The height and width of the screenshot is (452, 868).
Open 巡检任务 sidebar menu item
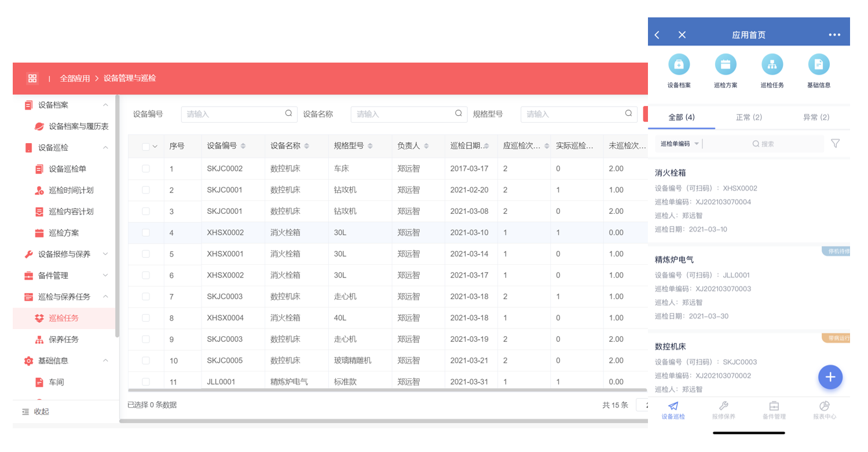click(x=64, y=318)
